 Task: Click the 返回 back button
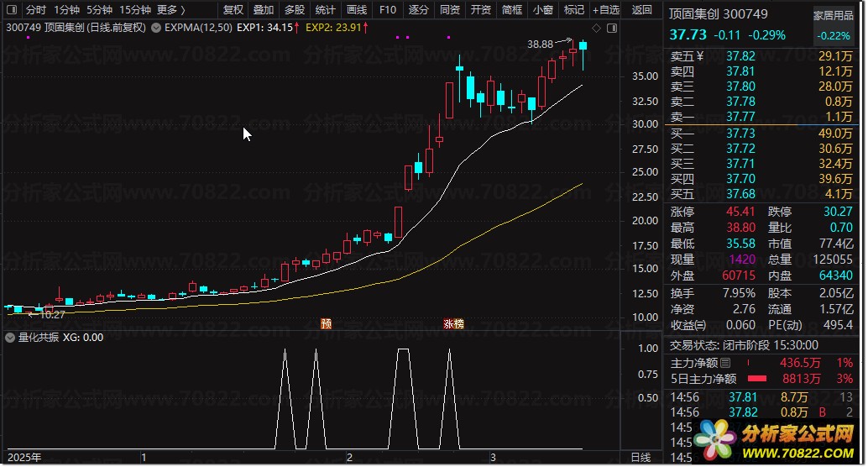pos(641,10)
